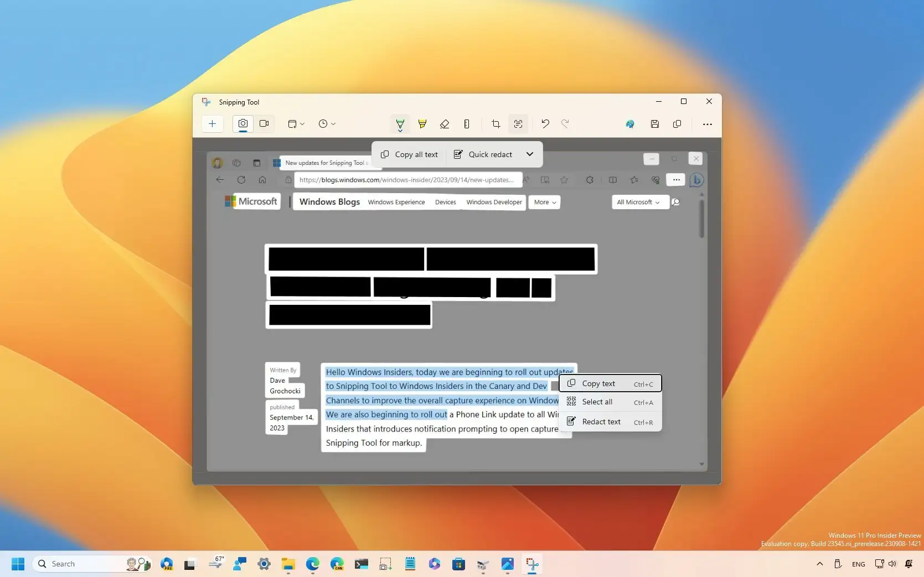Select the highlighter tool
Screen dimensions: 924x577
422,124
